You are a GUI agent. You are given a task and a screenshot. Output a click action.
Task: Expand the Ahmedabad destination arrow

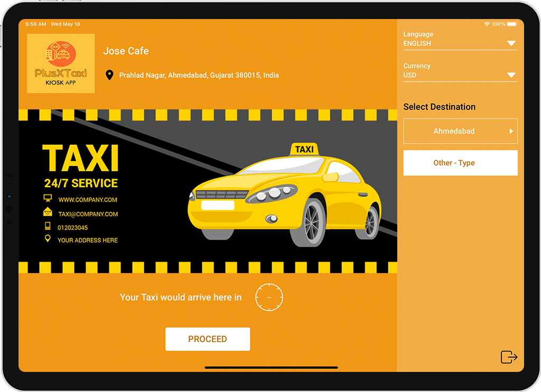(x=511, y=131)
